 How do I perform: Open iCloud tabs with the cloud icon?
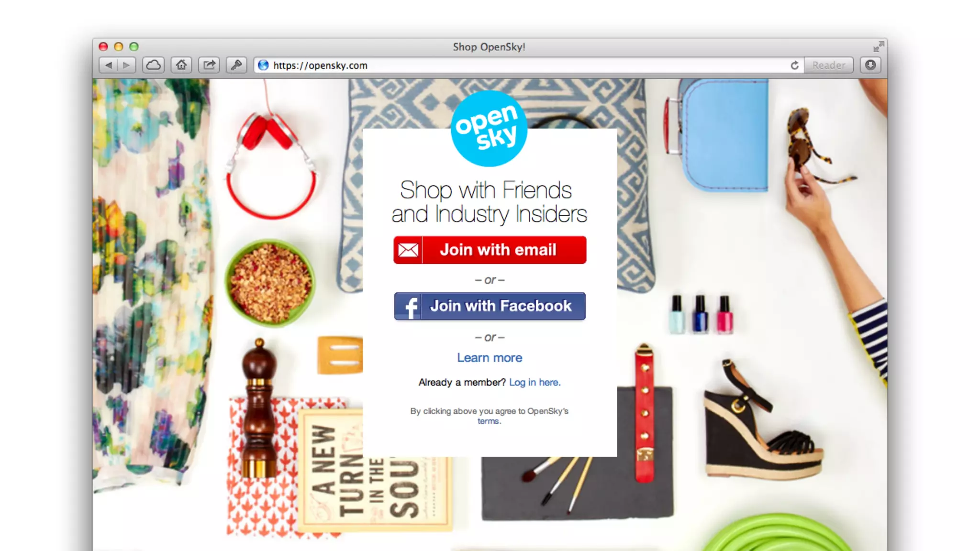(x=154, y=65)
